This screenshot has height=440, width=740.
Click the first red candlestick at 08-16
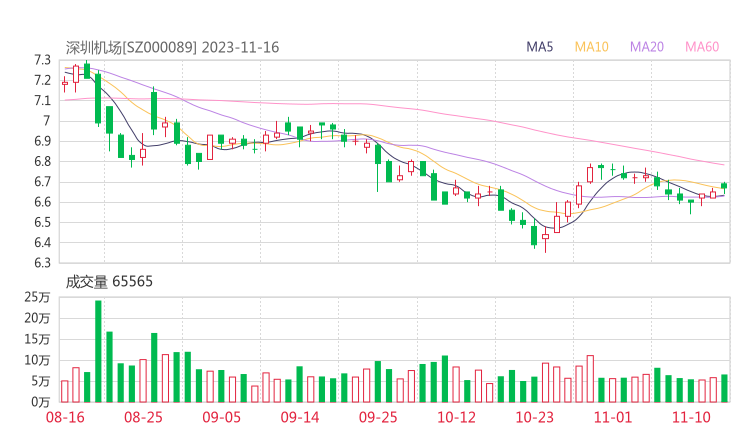[65, 84]
